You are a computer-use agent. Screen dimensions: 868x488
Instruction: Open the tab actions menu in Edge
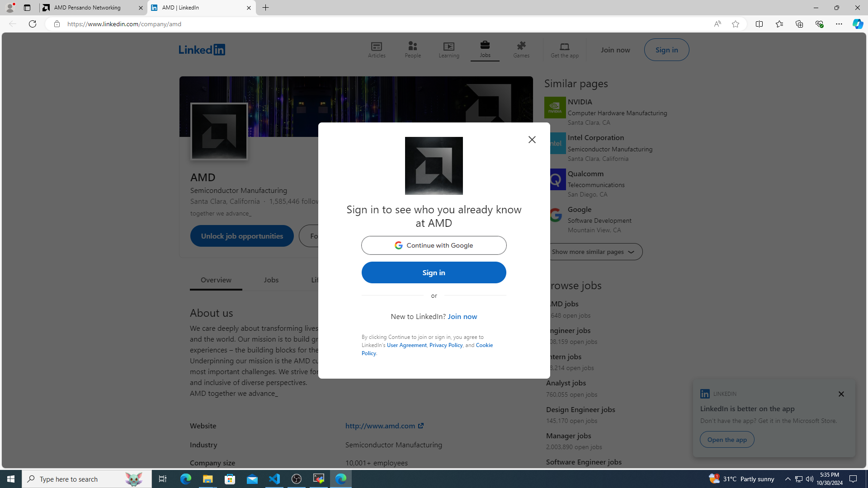click(27, 8)
